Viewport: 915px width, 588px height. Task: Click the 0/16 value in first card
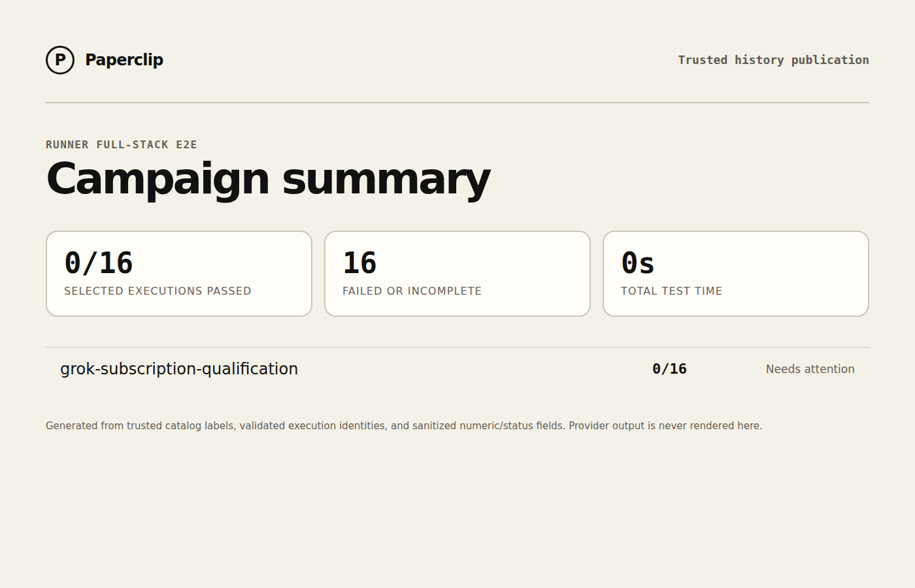click(99, 263)
